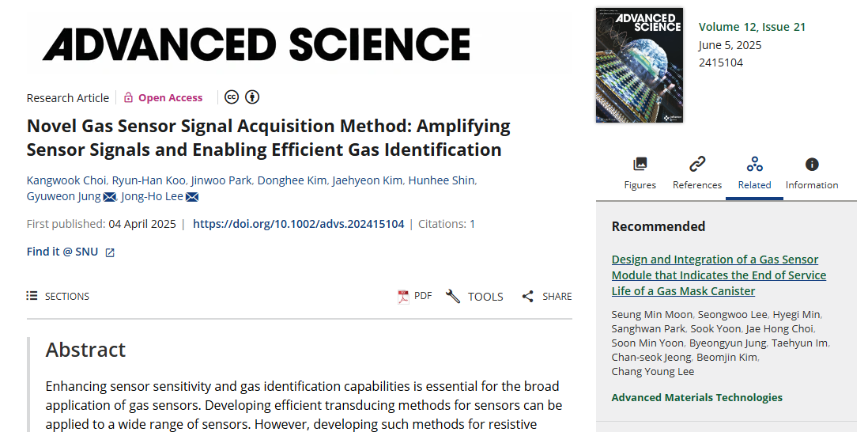
Task: Click the Find it @ SNU external-link icon
Action: (110, 252)
